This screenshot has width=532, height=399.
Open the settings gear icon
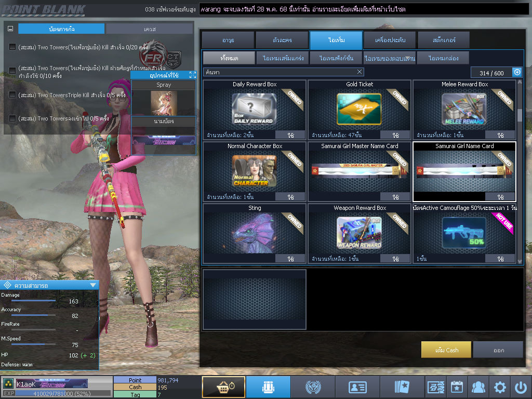[x=500, y=387]
